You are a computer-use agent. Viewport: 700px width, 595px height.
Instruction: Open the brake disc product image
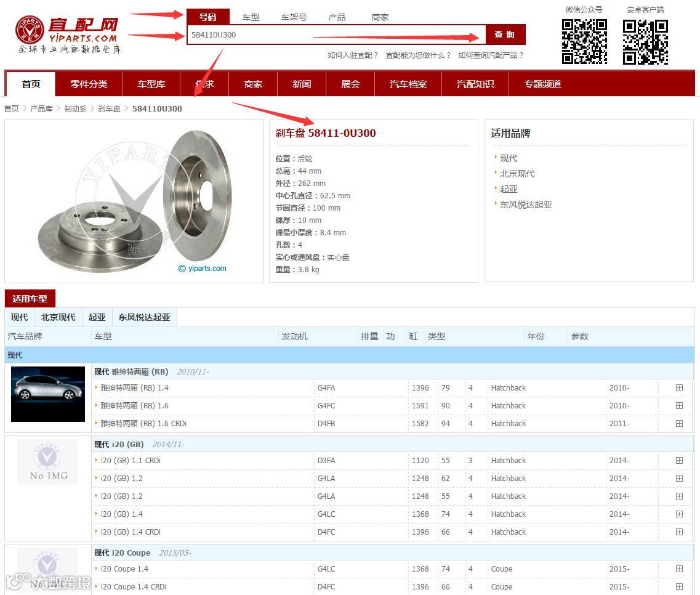click(134, 201)
